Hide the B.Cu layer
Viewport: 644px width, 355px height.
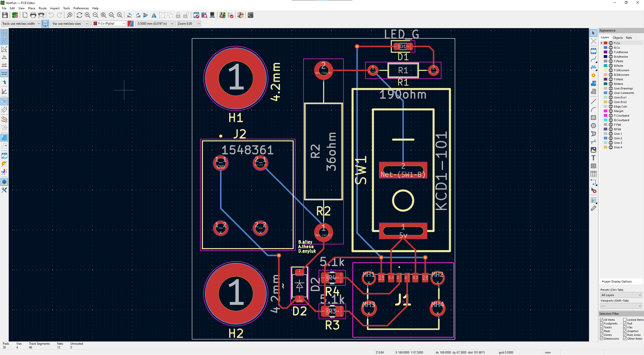(611, 47)
